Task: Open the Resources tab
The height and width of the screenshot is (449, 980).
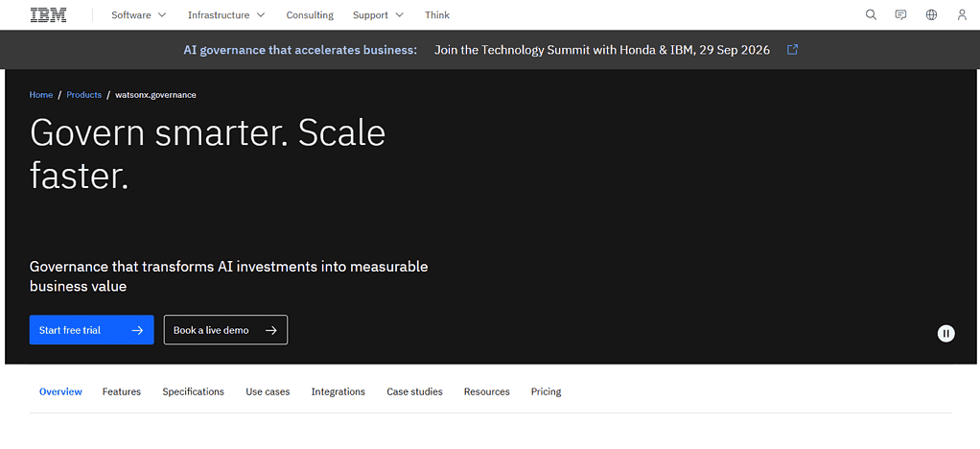Action: [487, 391]
